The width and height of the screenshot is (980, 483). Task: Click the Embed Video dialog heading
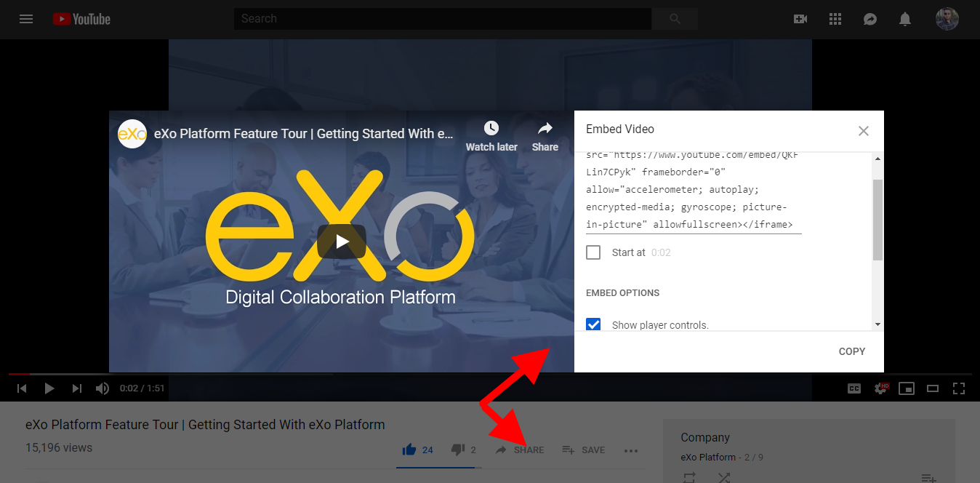[620, 129]
